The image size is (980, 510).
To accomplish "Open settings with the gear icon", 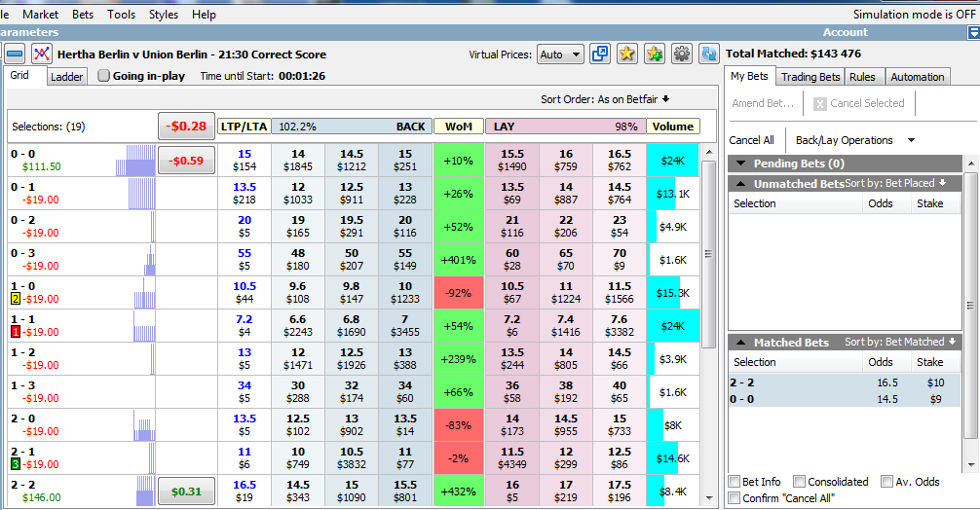I will [x=681, y=55].
